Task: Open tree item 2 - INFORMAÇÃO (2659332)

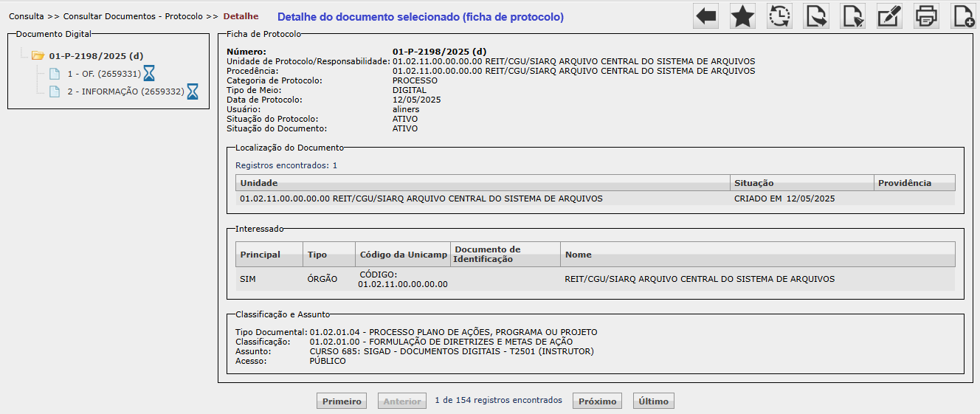Action: click(125, 92)
